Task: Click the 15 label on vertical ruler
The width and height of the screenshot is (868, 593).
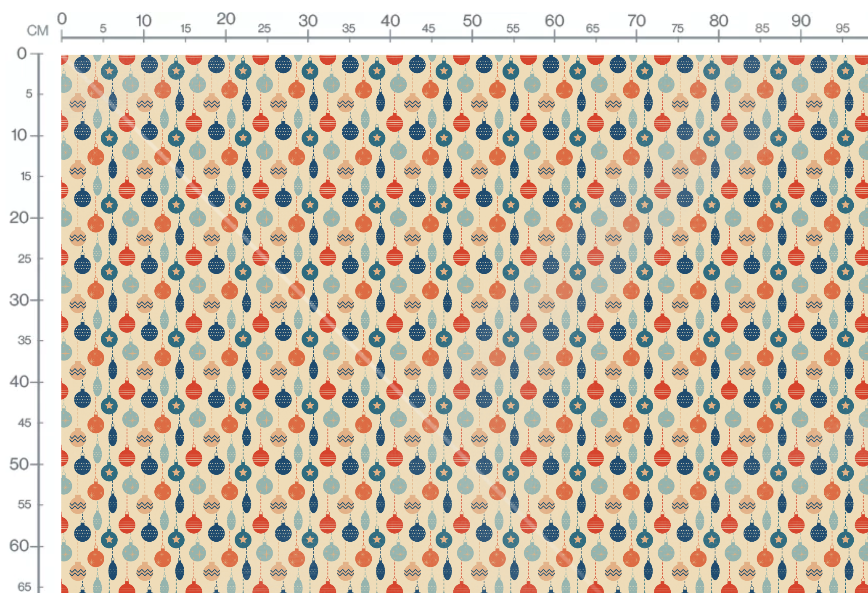Action: 26,176
